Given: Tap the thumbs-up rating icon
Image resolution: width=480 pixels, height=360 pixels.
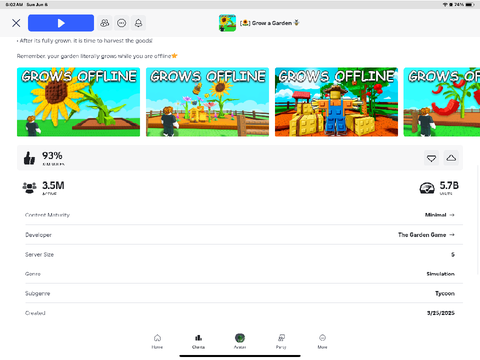Looking at the screenshot, I should 29,158.
